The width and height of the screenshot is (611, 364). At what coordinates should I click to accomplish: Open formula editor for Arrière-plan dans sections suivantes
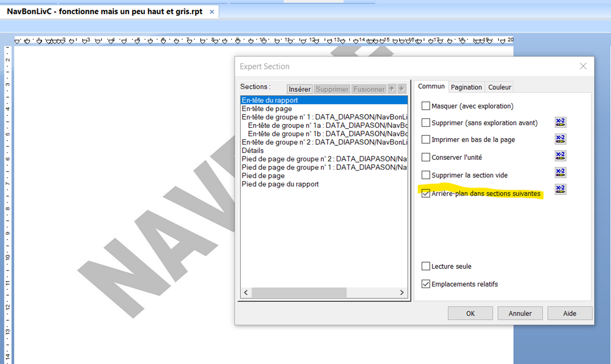pyautogui.click(x=560, y=190)
